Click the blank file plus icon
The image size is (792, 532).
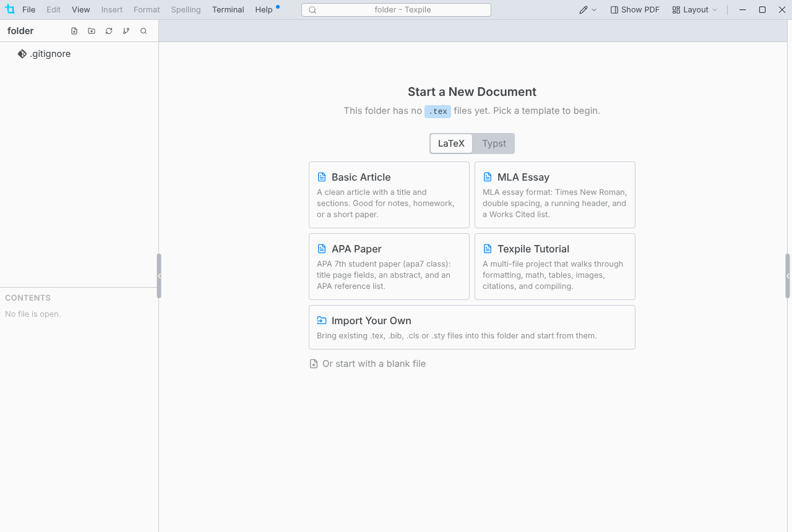point(314,364)
